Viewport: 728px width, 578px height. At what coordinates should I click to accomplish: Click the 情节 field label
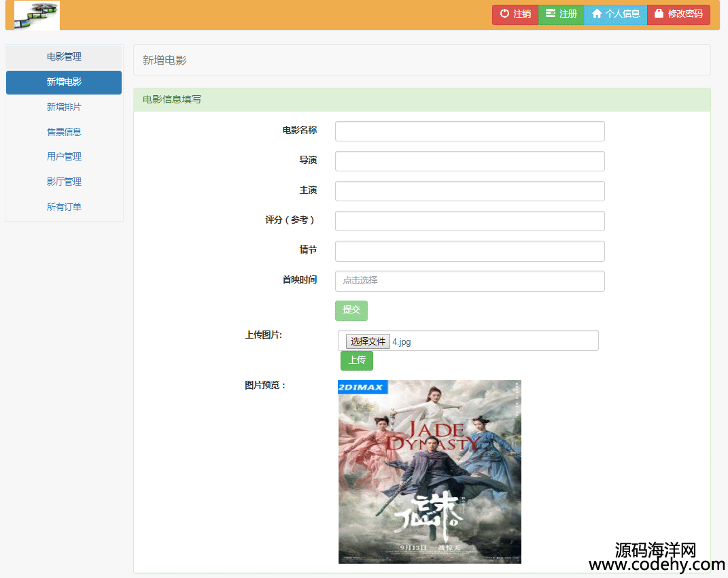point(309,250)
